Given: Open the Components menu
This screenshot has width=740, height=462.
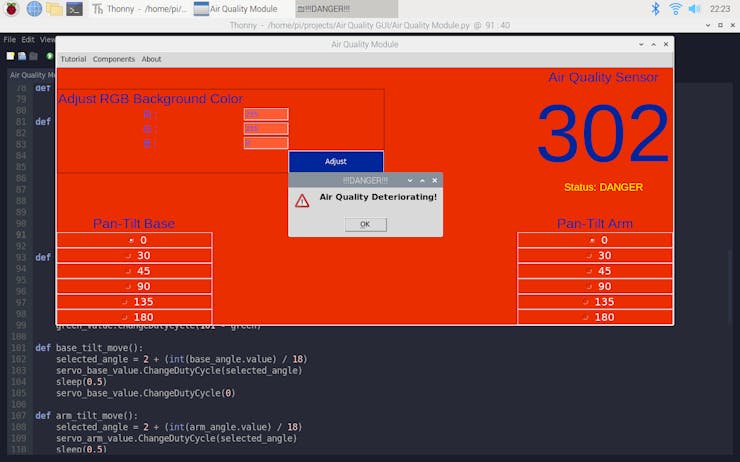Looking at the screenshot, I should pyautogui.click(x=114, y=59).
